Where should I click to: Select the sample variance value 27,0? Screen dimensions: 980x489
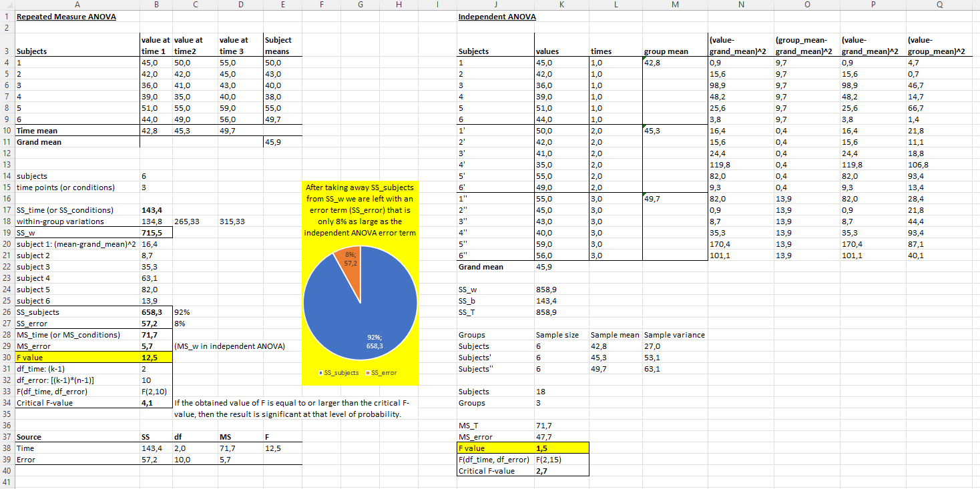674,346
